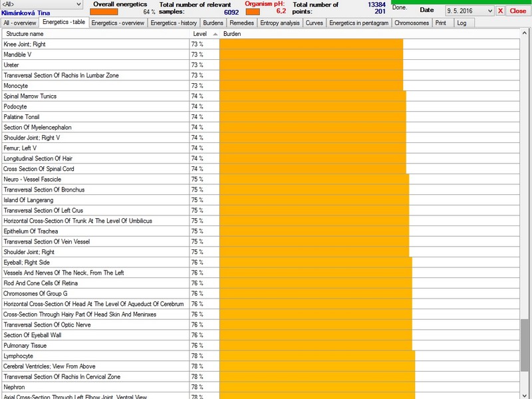The image size is (532, 399).
Task: Switch to the All - overview tab
Action: pyautogui.click(x=20, y=23)
